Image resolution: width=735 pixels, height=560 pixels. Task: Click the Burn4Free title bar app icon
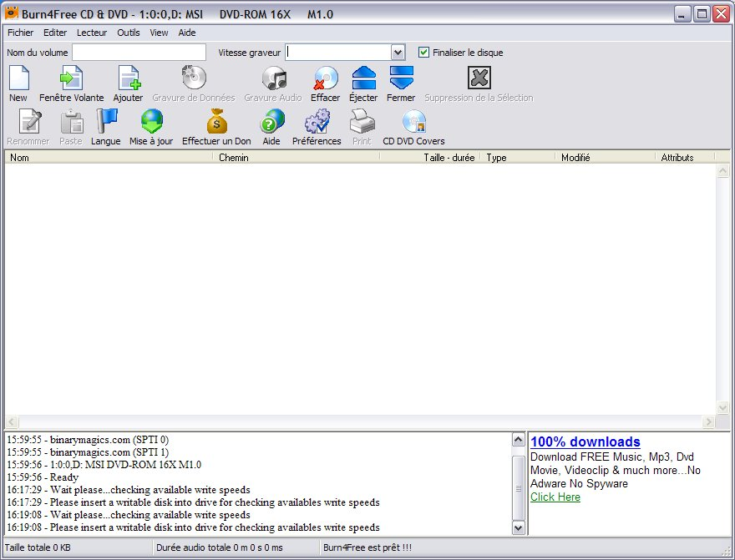11,13
